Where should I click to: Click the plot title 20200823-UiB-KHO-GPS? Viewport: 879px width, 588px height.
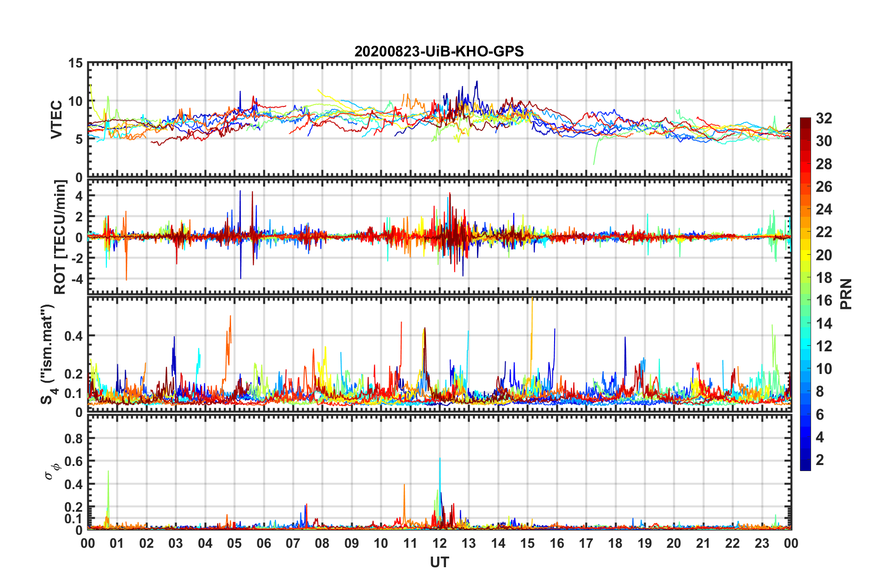[439, 51]
